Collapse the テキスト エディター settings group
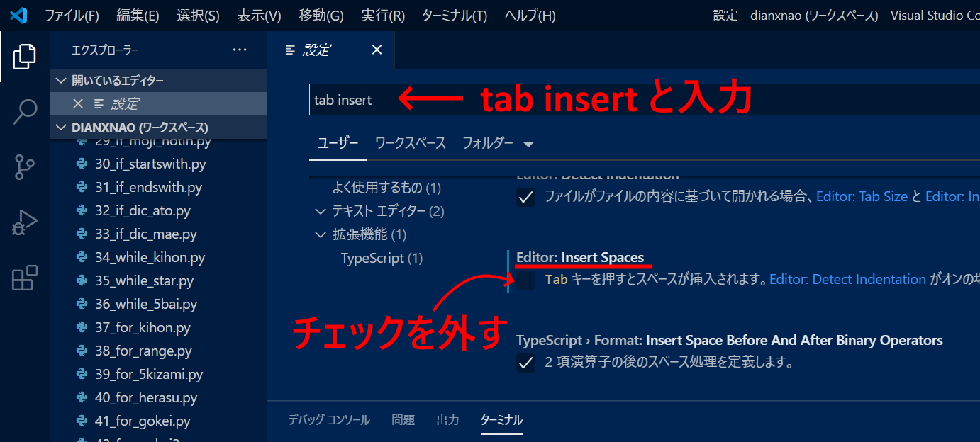980x442 pixels. point(321,211)
